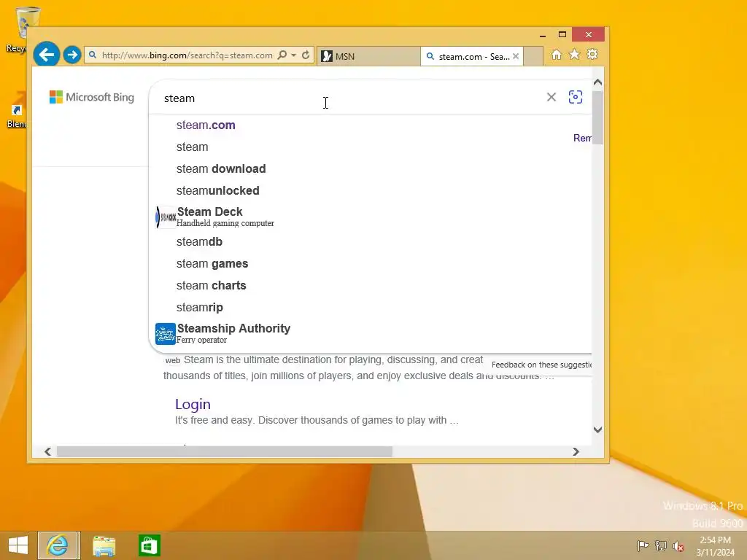
Task: Open the Tools gear menu
Action: (592, 54)
